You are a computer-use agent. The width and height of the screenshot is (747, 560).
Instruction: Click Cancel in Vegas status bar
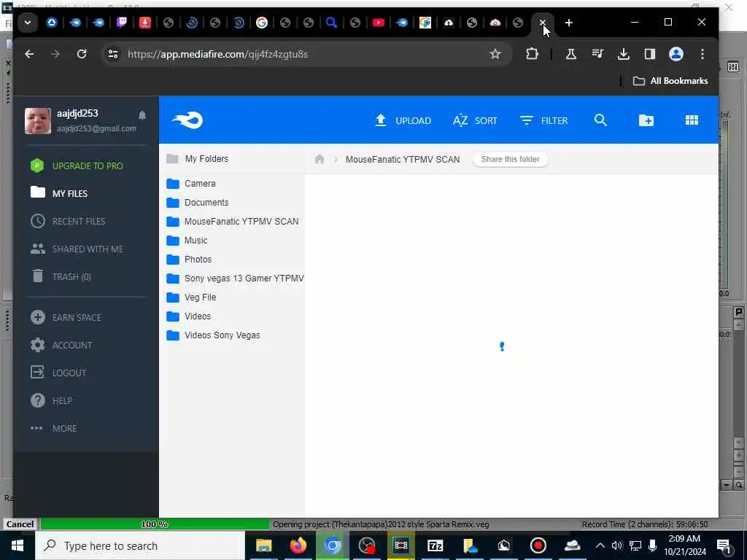pos(20,524)
